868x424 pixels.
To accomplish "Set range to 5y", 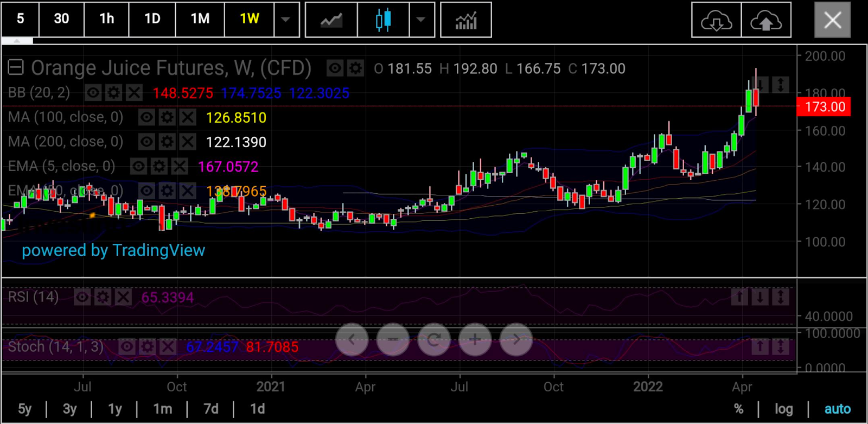I will [25, 409].
